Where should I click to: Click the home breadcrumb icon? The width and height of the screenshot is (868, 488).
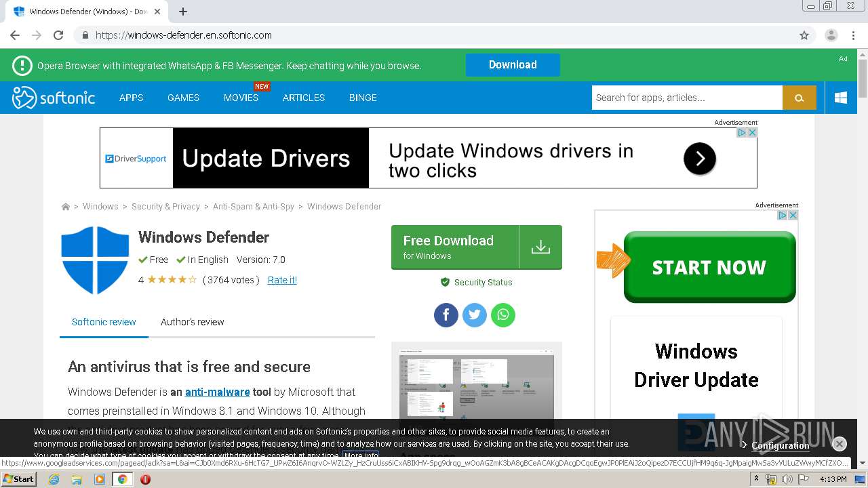[66, 207]
